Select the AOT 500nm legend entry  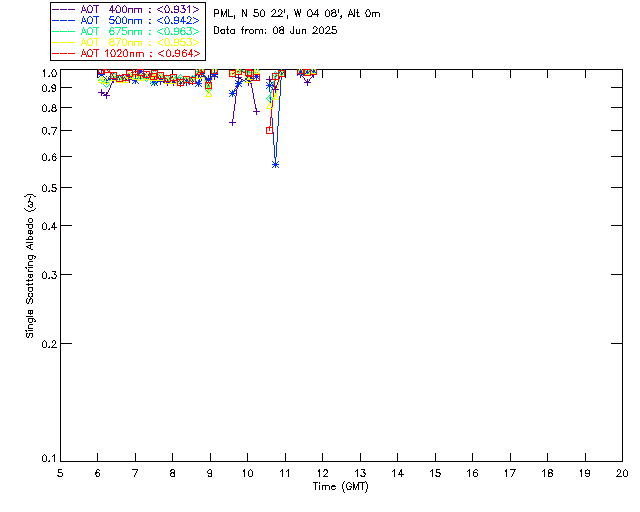tap(125, 20)
